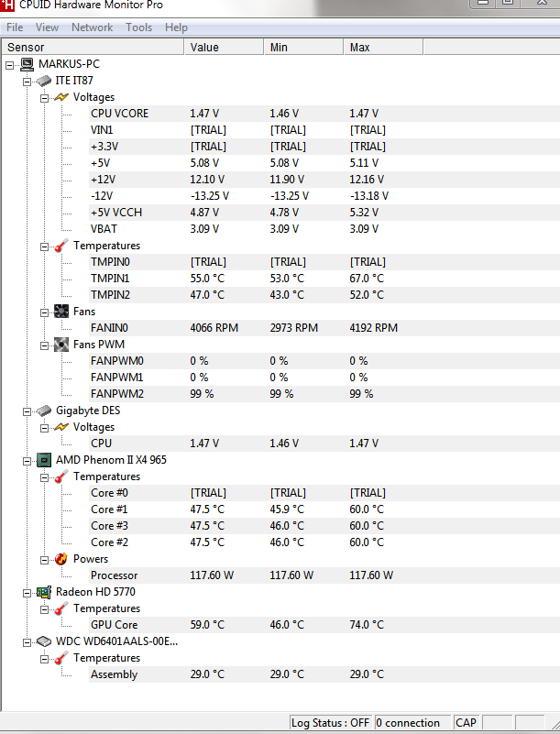Click the Log Status : OFF status field
This screenshot has height=734, width=560.
pos(331,723)
